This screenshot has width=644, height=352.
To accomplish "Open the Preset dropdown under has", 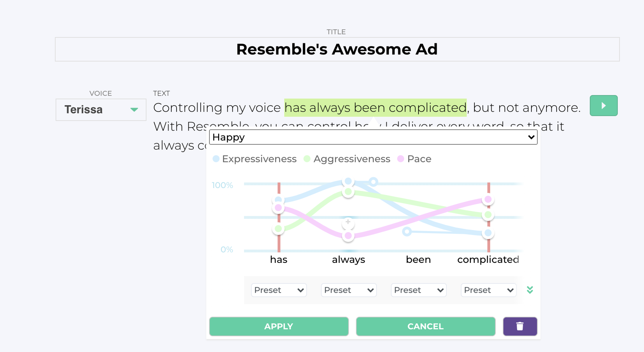I will click(279, 290).
